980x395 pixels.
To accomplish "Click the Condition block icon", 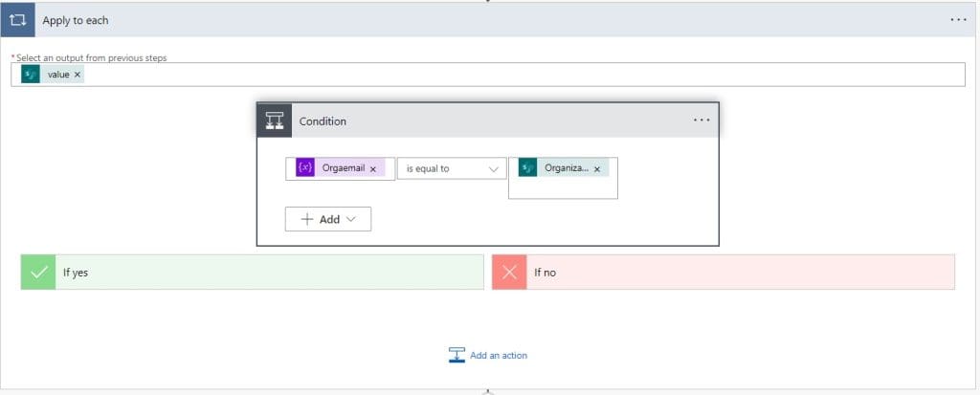I will tap(275, 121).
